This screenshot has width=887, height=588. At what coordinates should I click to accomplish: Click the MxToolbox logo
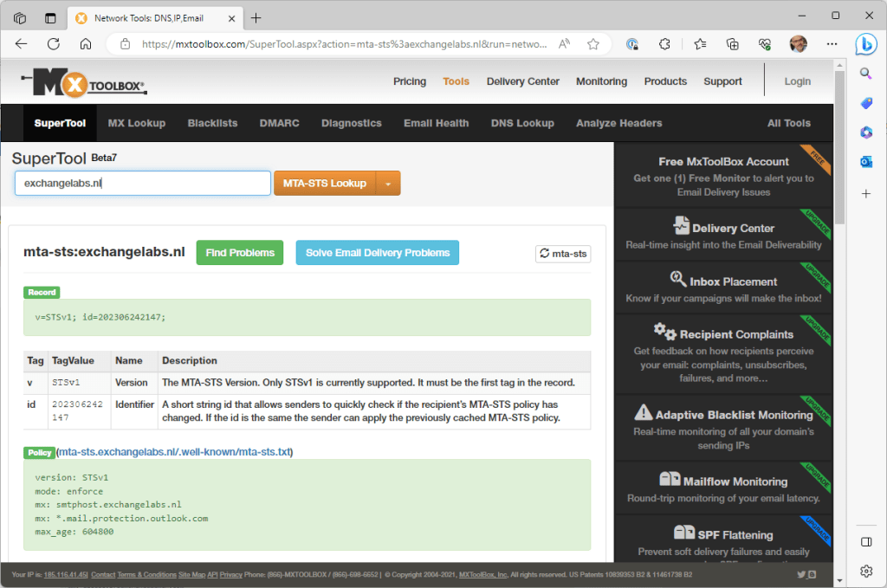(83, 82)
